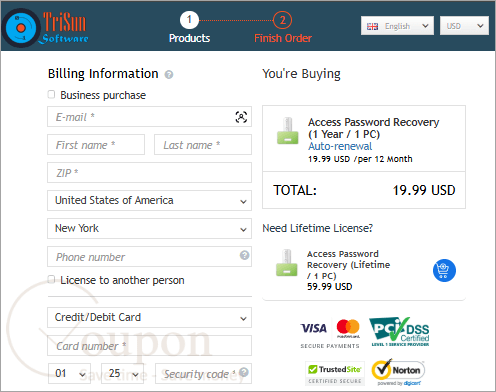Click step 1 circle for Products
The width and height of the screenshot is (496, 392).
(x=189, y=20)
